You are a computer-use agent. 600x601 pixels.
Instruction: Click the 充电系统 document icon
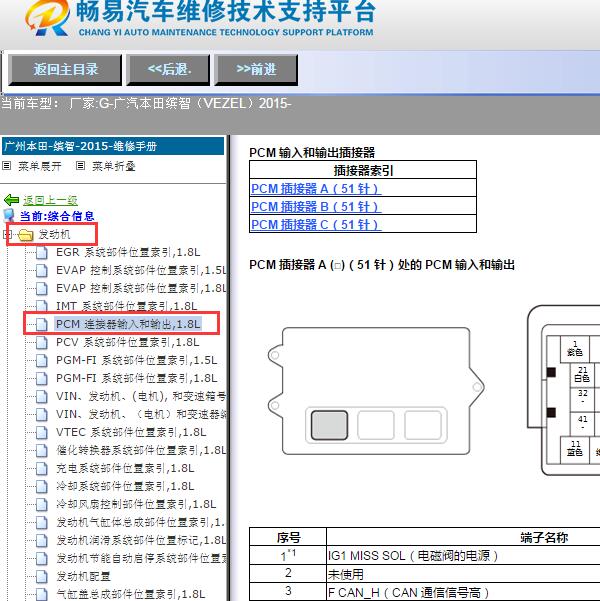pyautogui.click(x=41, y=469)
